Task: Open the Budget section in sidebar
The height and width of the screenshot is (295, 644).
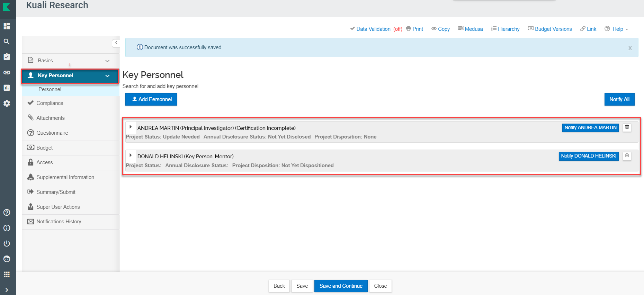Action: (x=71, y=148)
